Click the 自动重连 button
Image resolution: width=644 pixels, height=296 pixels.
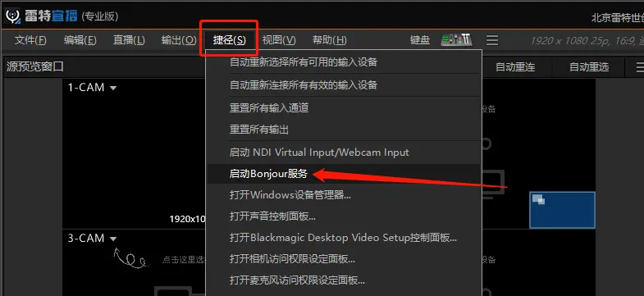pos(515,67)
